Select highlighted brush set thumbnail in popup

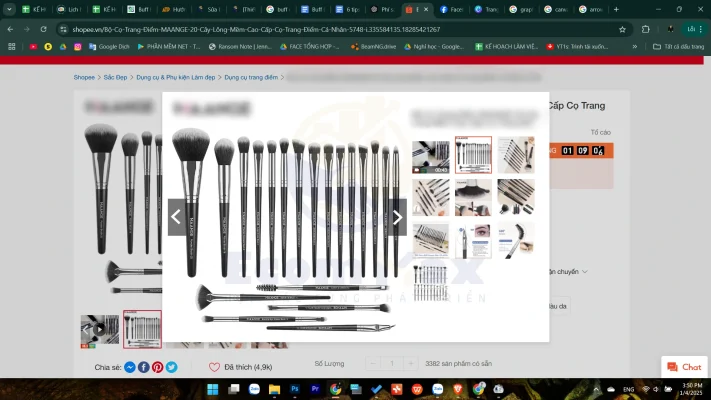(x=473, y=155)
